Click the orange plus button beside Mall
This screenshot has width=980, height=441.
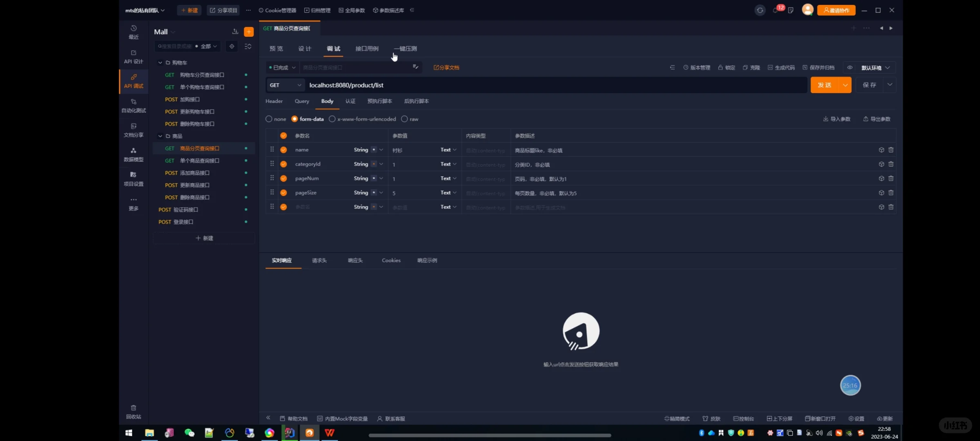[249, 32]
